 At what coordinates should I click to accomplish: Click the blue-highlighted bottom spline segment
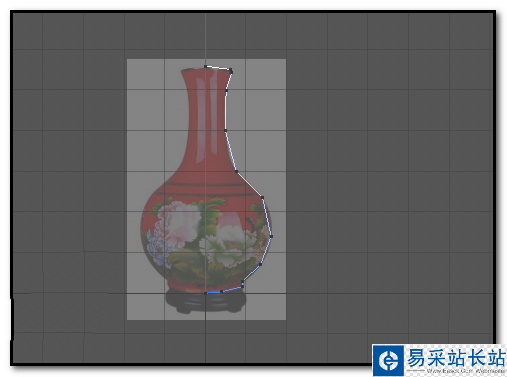[223, 291]
